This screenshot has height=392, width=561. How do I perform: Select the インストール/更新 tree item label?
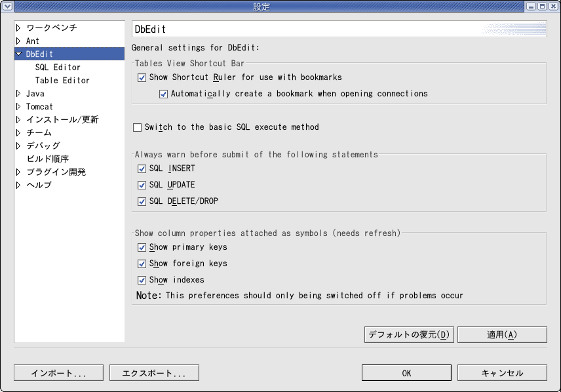click(62, 119)
